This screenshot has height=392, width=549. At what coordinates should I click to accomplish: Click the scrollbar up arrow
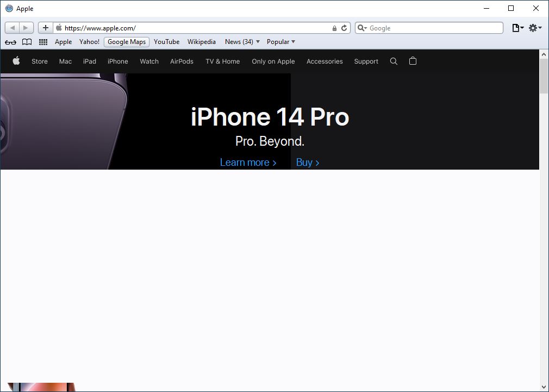coord(544,54)
